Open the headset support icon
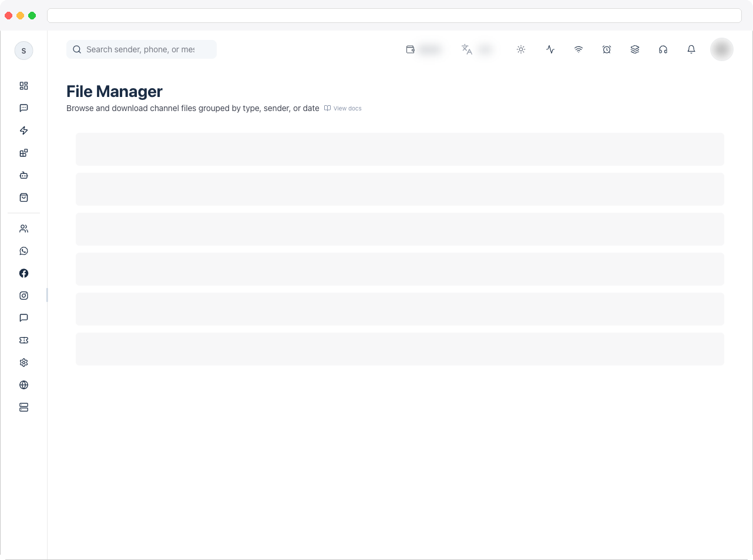 pos(663,49)
